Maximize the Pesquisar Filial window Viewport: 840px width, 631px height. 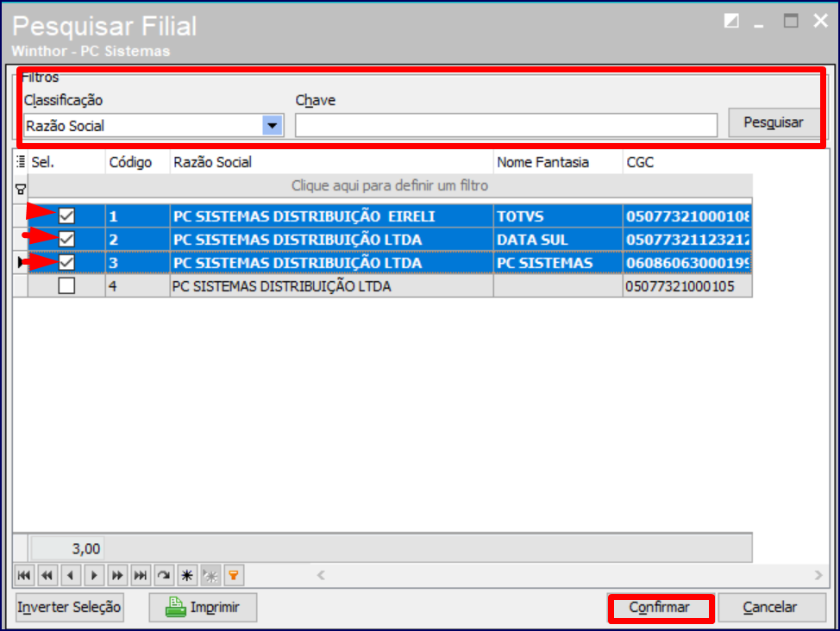791,21
